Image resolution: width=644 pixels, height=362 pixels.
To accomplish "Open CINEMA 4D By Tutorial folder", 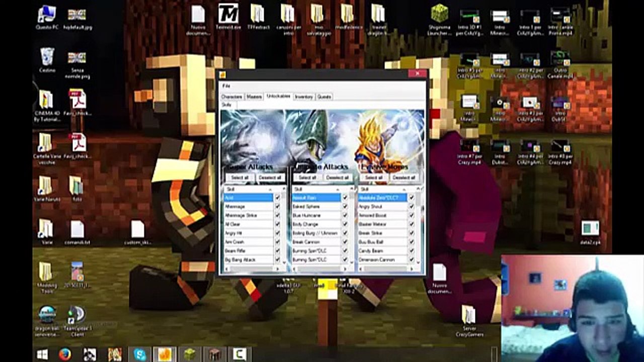I will [47, 106].
